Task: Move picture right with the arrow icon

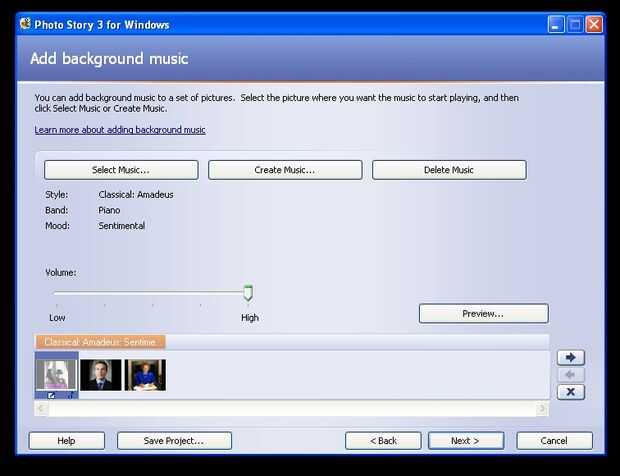Action: 571,357
